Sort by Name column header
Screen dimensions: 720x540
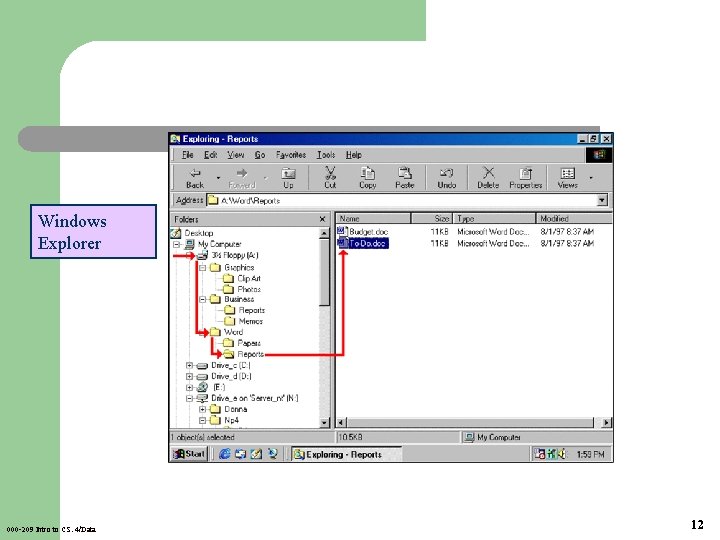pyautogui.click(x=373, y=219)
